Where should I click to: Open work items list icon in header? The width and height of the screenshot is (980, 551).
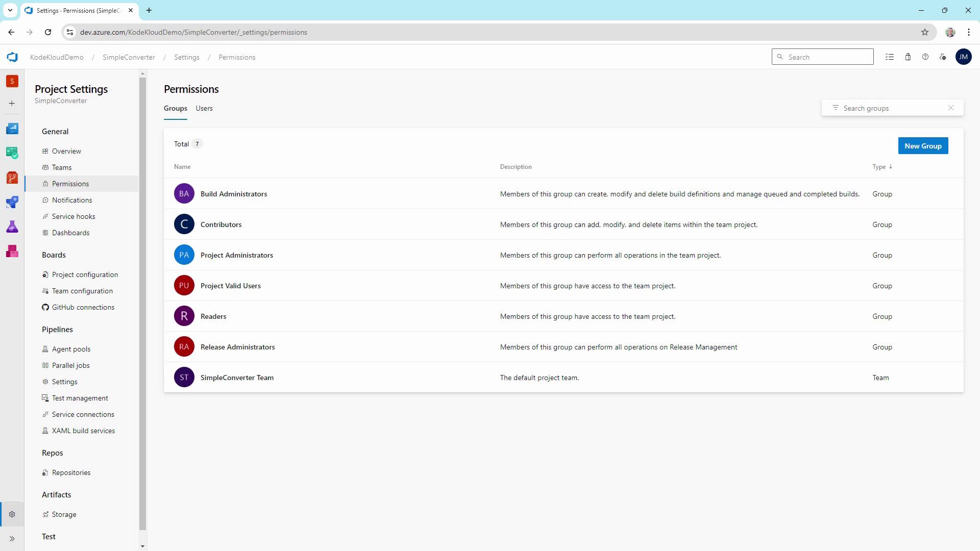(x=890, y=57)
